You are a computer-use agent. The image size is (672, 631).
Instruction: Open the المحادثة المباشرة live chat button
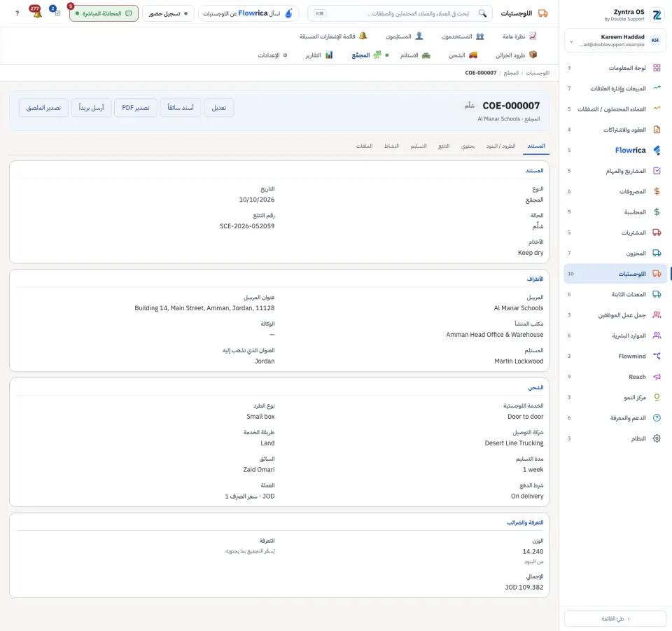[104, 13]
